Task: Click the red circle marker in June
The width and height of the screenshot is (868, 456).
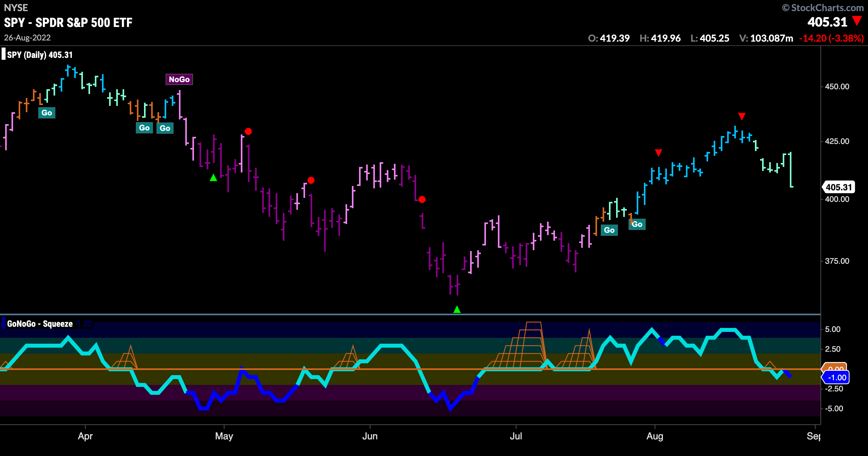Action: (x=422, y=199)
